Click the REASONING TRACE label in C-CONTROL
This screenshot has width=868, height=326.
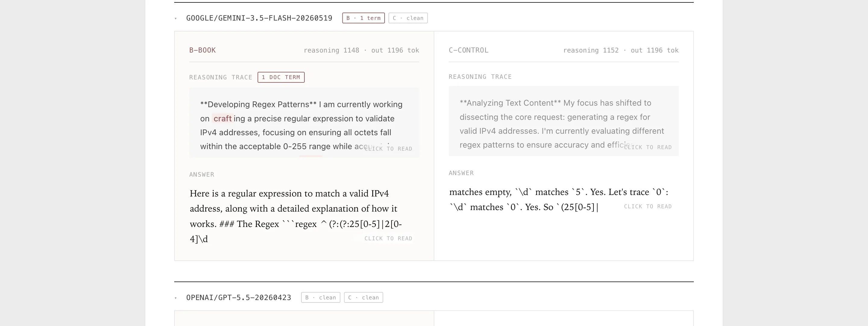click(480, 77)
